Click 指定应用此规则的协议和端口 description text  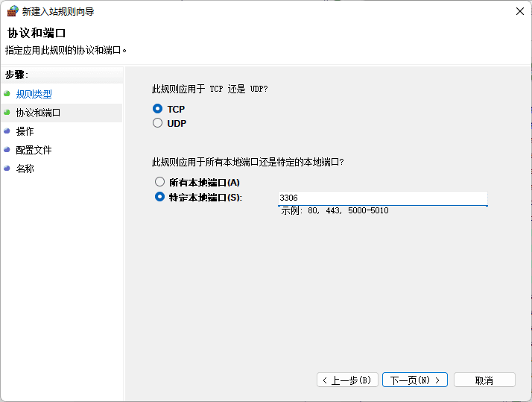66,50
